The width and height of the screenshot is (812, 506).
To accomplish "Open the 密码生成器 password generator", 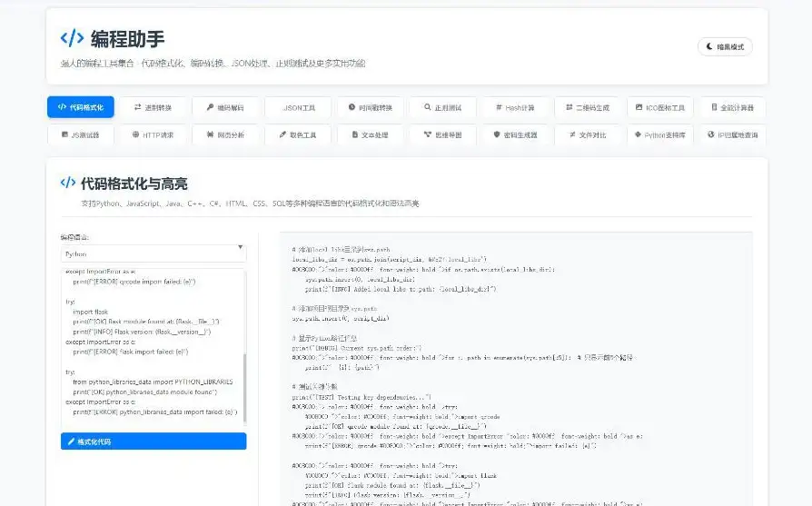I will (x=514, y=134).
